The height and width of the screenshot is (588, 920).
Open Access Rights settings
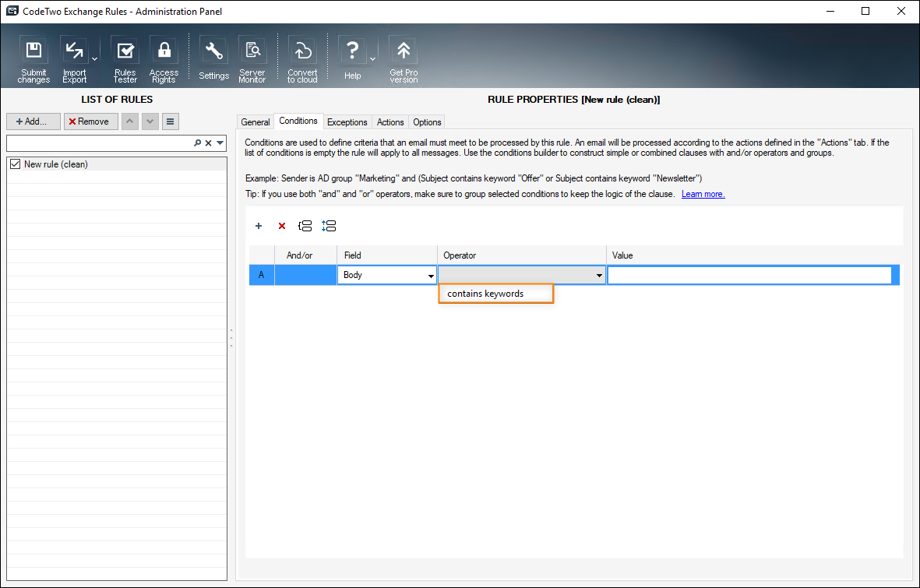[x=164, y=59]
